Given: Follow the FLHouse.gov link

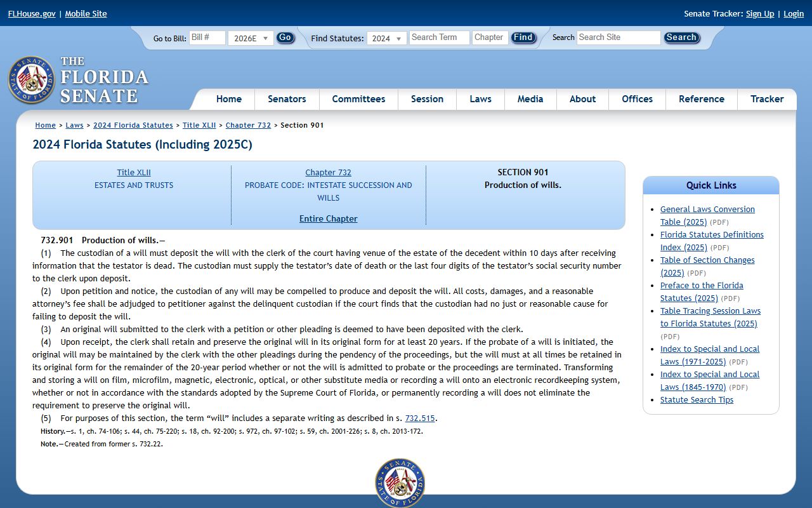Looking at the screenshot, I should click(32, 13).
